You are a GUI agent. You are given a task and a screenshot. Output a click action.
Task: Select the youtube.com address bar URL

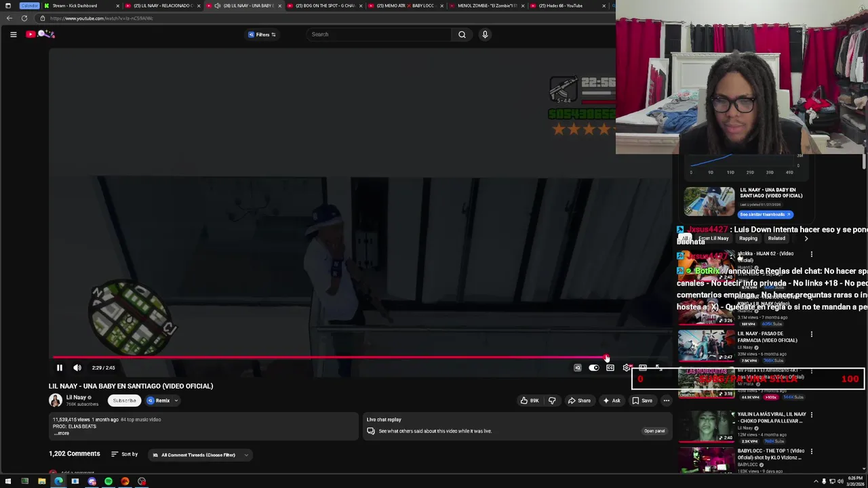(102, 18)
